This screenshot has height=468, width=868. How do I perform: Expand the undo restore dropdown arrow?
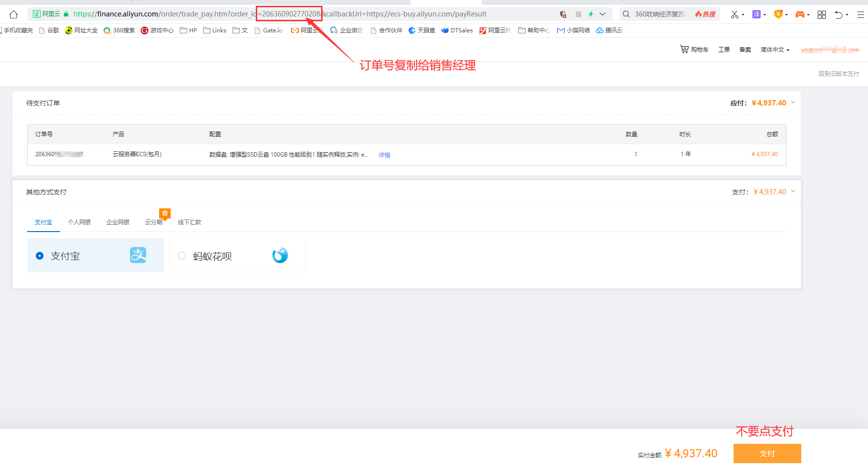pyautogui.click(x=847, y=15)
